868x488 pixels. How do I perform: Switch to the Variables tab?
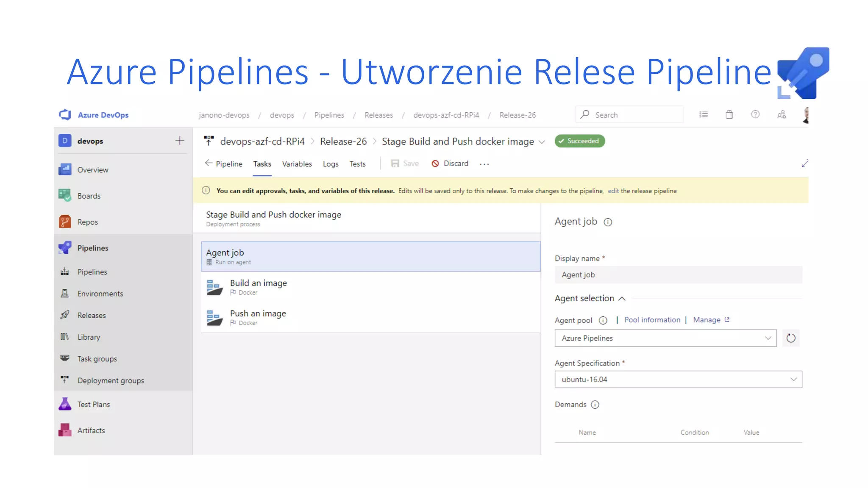[297, 164]
